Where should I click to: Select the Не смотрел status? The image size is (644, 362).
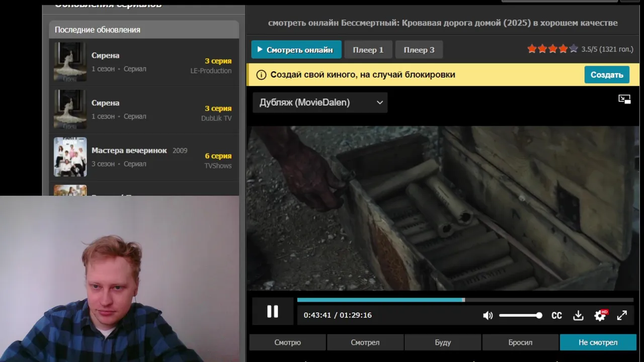pos(598,342)
